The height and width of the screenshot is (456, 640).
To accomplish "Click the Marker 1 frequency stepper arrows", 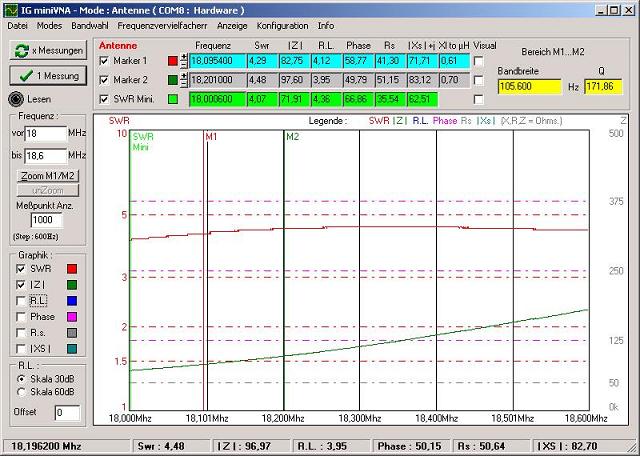I will pyautogui.click(x=184, y=61).
